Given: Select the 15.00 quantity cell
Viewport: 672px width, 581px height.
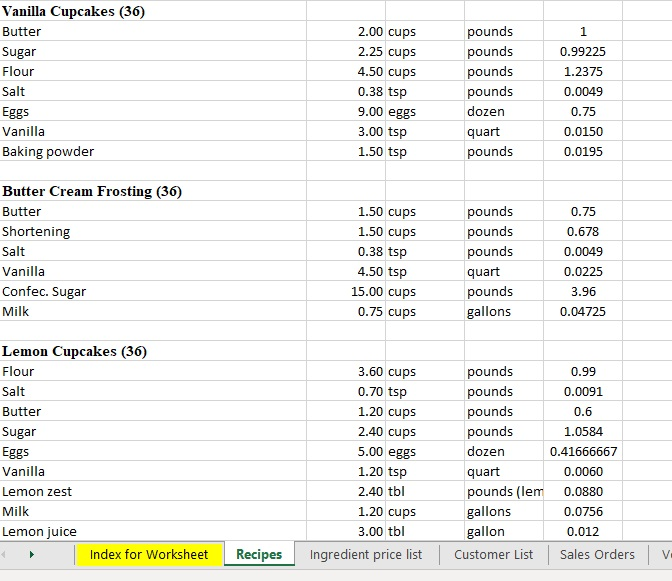Looking at the screenshot, I should coord(346,291).
